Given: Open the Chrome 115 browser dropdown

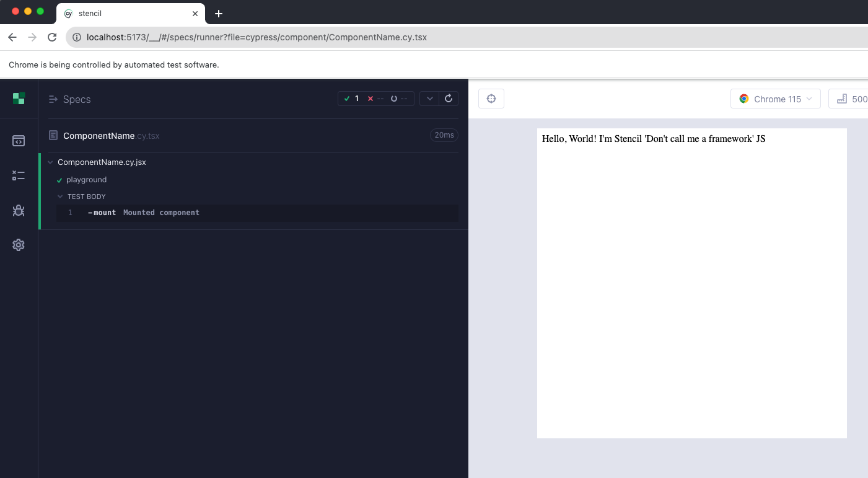Looking at the screenshot, I should (x=776, y=99).
